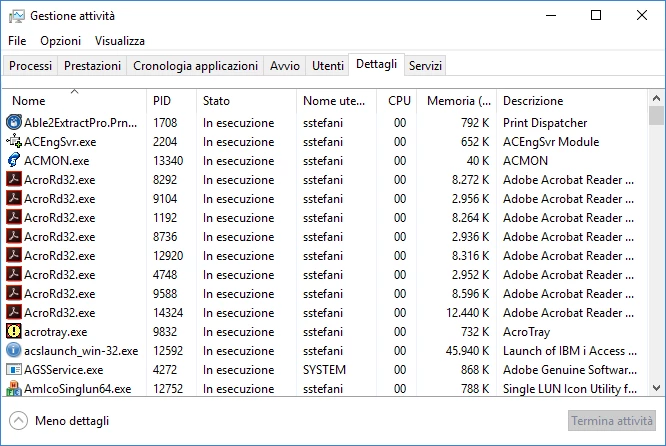
Task: Click the ACEngSvr.exe process icon
Action: click(x=14, y=141)
